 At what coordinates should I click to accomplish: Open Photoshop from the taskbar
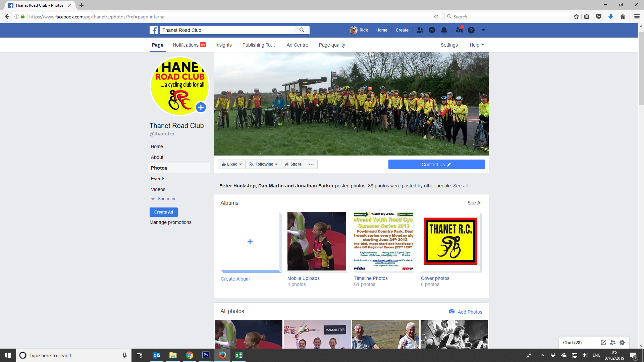coord(206,355)
